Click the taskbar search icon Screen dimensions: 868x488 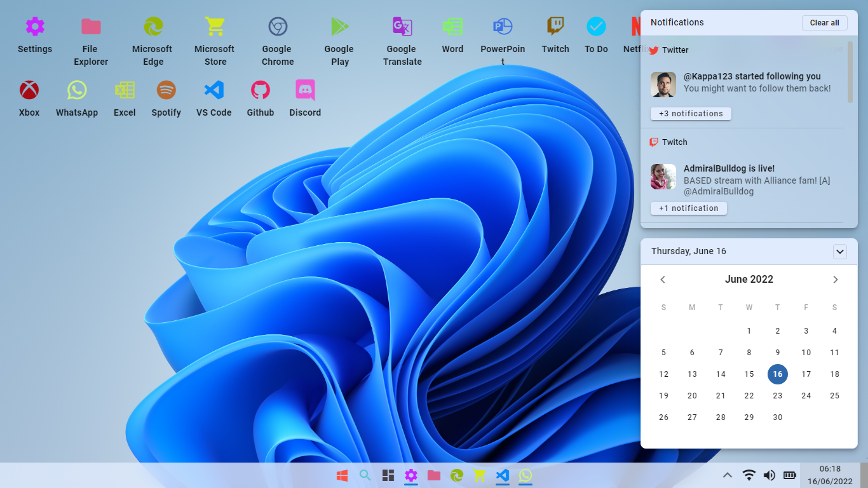pos(365,475)
